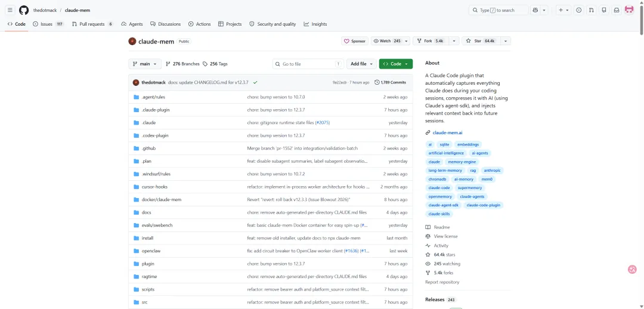Expand the Watch options dropdown arrow
644x309 pixels.
coord(406,41)
